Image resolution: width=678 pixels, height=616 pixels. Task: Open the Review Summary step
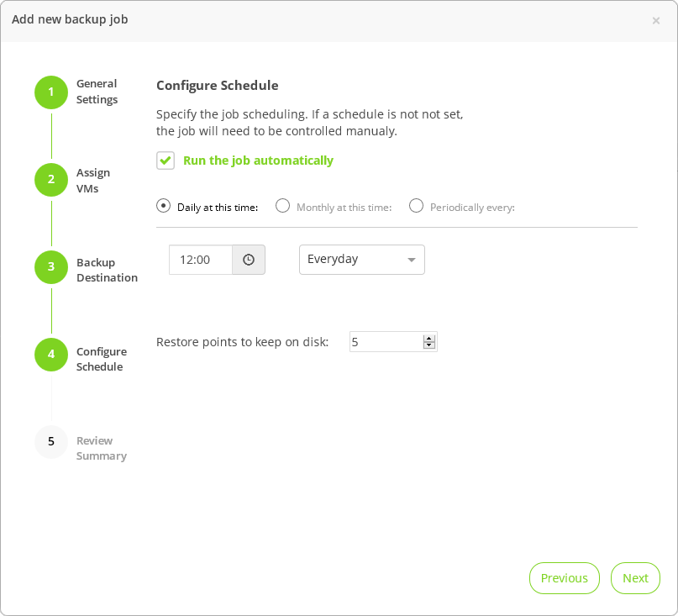coord(102,448)
